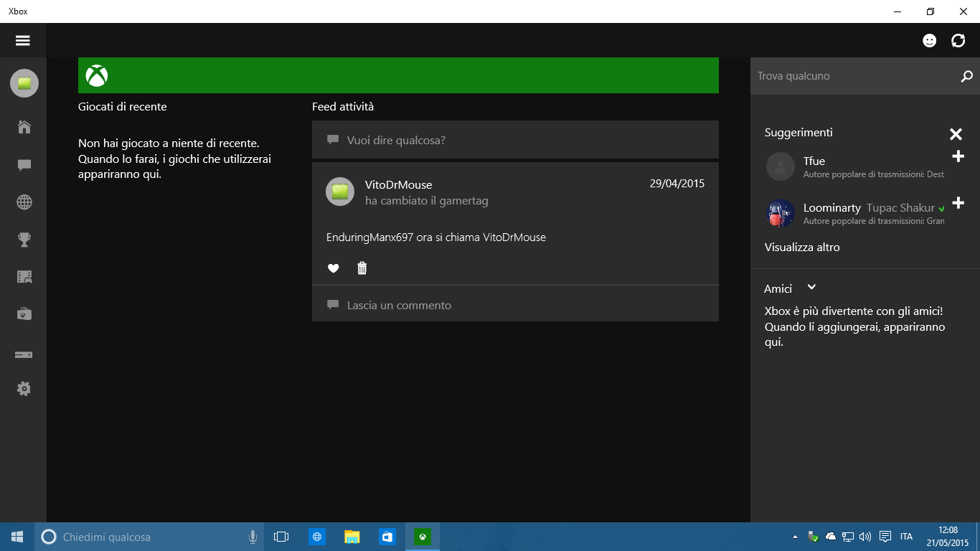Image resolution: width=980 pixels, height=551 pixels.
Task: Open the Loominarty suggestion name
Action: [832, 208]
